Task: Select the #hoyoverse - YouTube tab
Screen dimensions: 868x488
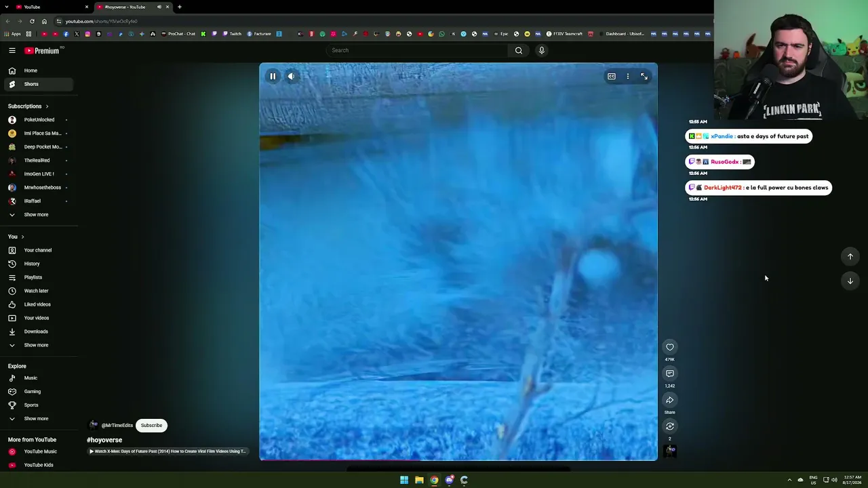Action: (x=133, y=7)
